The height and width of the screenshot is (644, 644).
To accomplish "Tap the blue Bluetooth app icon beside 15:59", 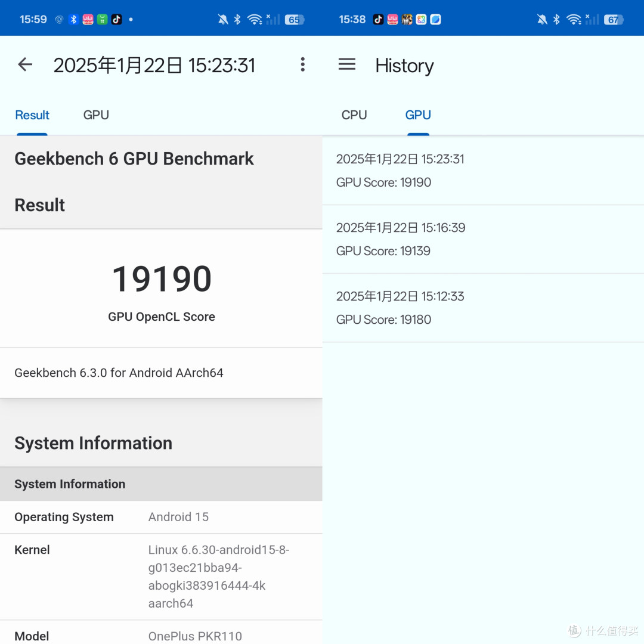I will [x=73, y=19].
